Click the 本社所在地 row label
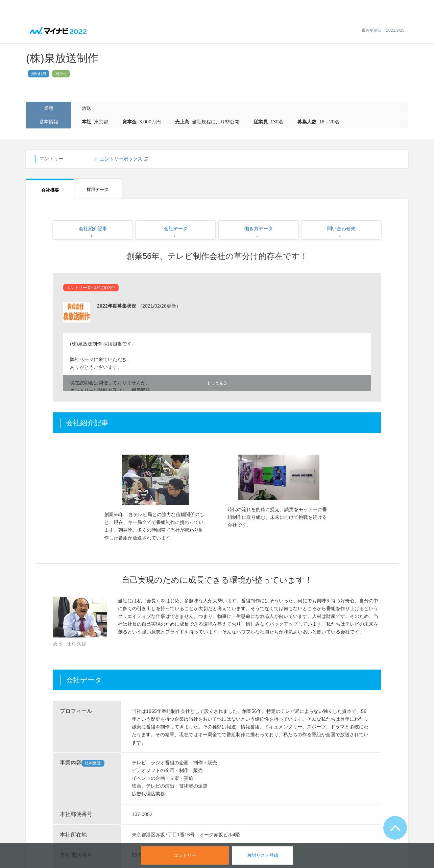Screen dimensions: 434x868 [73, 835]
